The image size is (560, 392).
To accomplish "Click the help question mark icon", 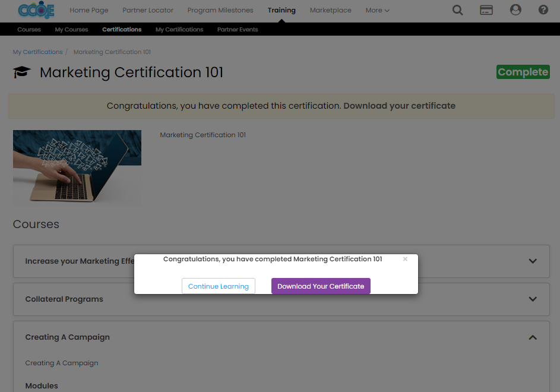I will click(543, 10).
